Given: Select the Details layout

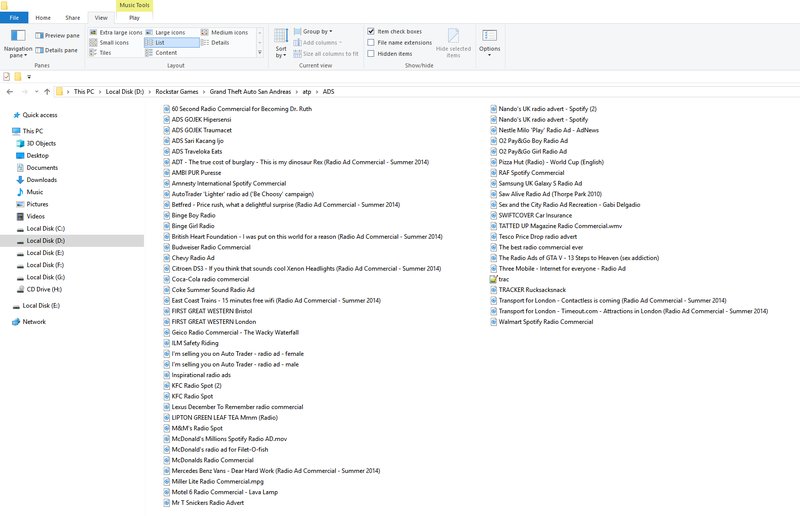Looking at the screenshot, I should [215, 42].
